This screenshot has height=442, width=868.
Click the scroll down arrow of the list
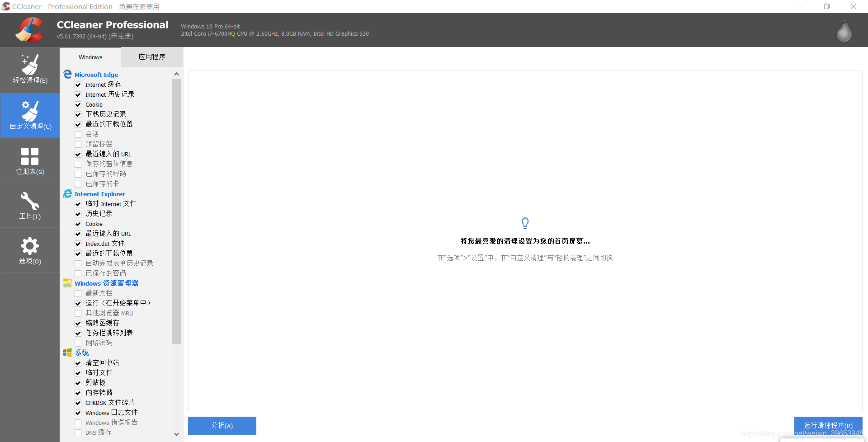click(x=176, y=434)
